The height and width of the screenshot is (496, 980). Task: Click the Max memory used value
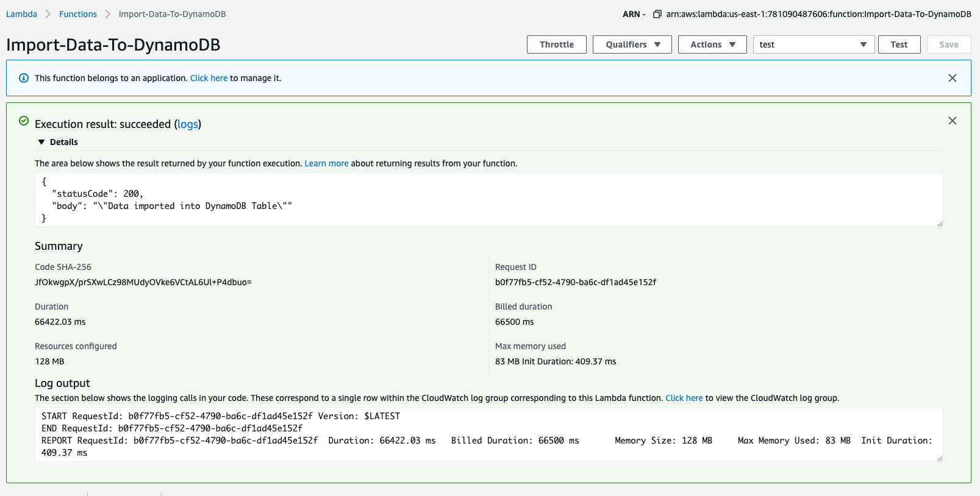(556, 361)
